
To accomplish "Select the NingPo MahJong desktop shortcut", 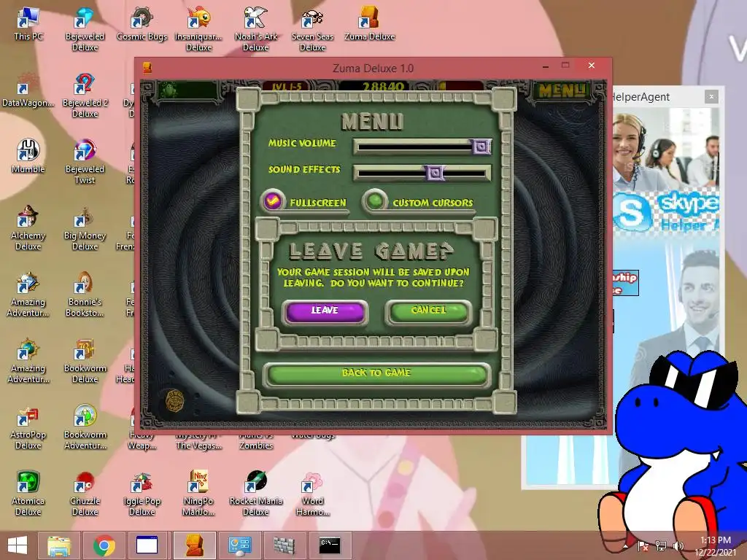I will [x=198, y=494].
